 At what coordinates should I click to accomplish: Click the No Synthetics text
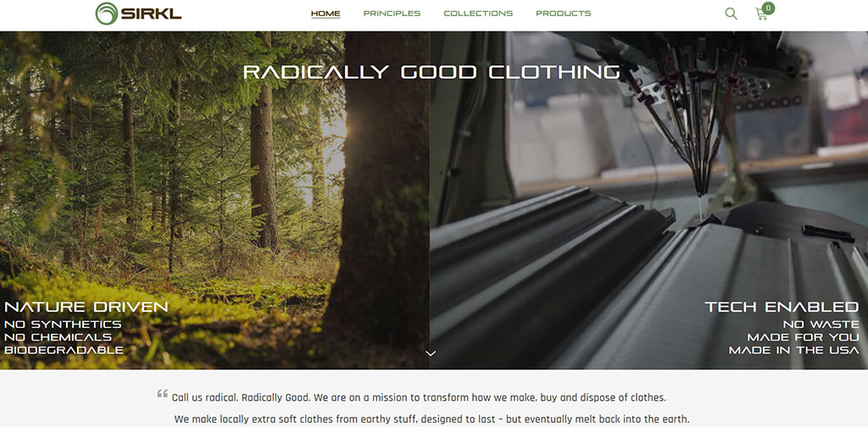tap(63, 324)
